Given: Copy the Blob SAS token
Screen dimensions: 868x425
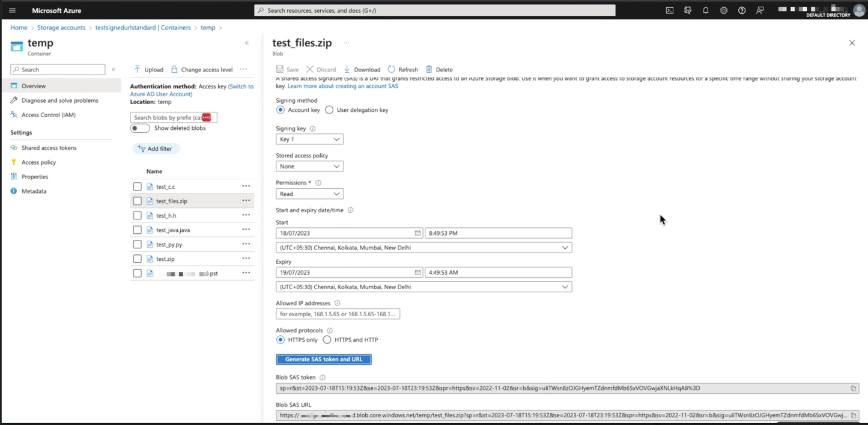Looking at the screenshot, I should click(x=853, y=388).
